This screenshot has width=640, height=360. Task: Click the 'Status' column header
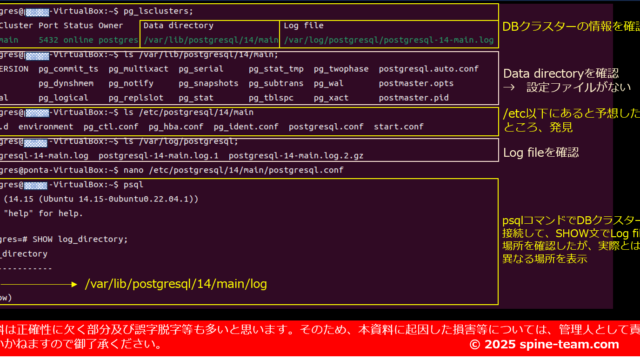coord(78,25)
